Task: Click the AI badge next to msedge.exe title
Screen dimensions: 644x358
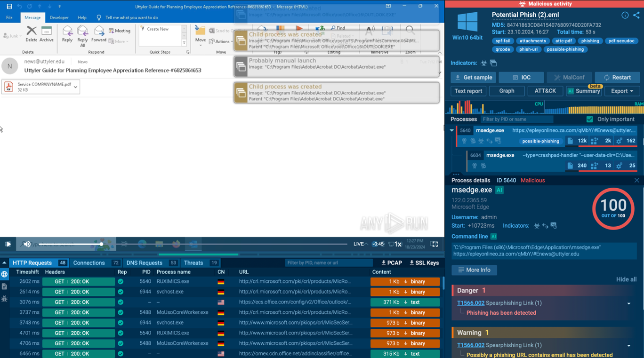Action: (499, 190)
